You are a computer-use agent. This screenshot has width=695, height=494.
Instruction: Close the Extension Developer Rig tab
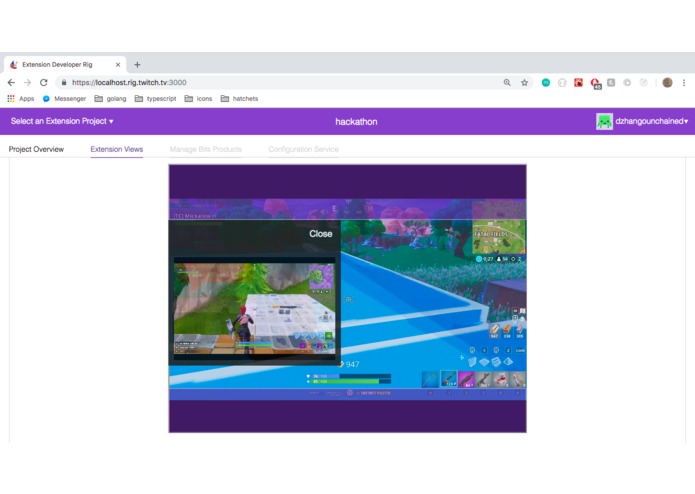pyautogui.click(x=118, y=65)
